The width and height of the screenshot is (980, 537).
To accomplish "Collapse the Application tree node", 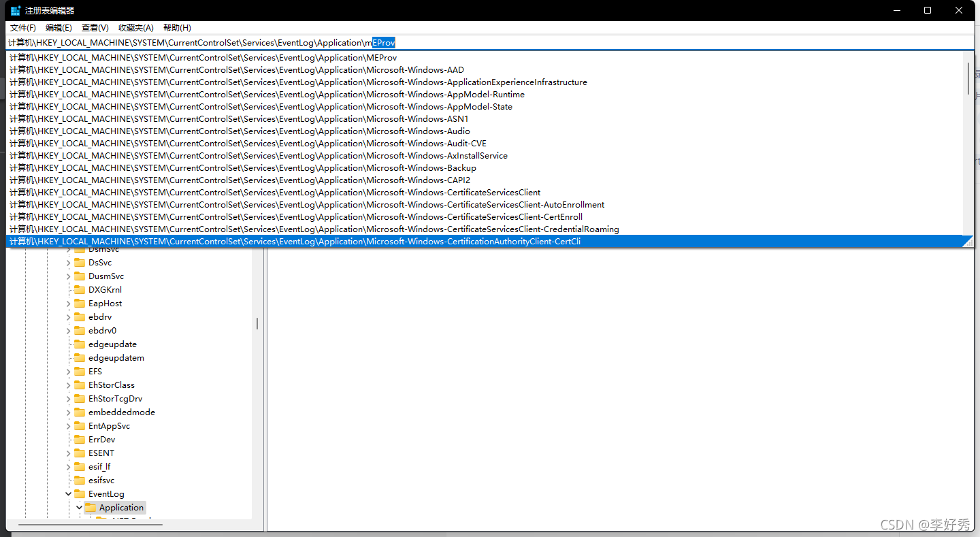I will pos(79,508).
